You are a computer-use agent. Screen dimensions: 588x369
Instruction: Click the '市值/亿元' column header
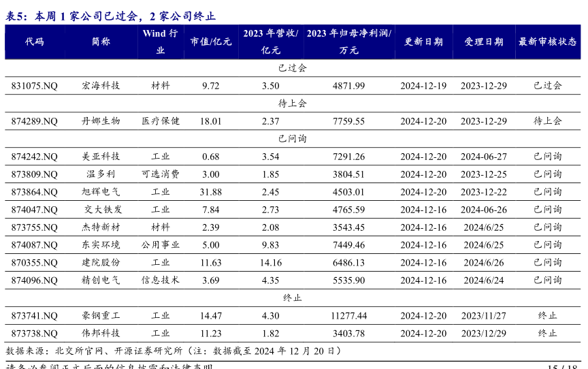click(x=211, y=42)
